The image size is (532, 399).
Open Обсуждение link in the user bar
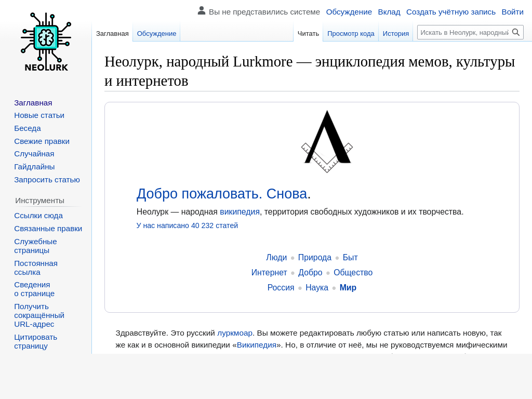pyautogui.click(x=349, y=12)
